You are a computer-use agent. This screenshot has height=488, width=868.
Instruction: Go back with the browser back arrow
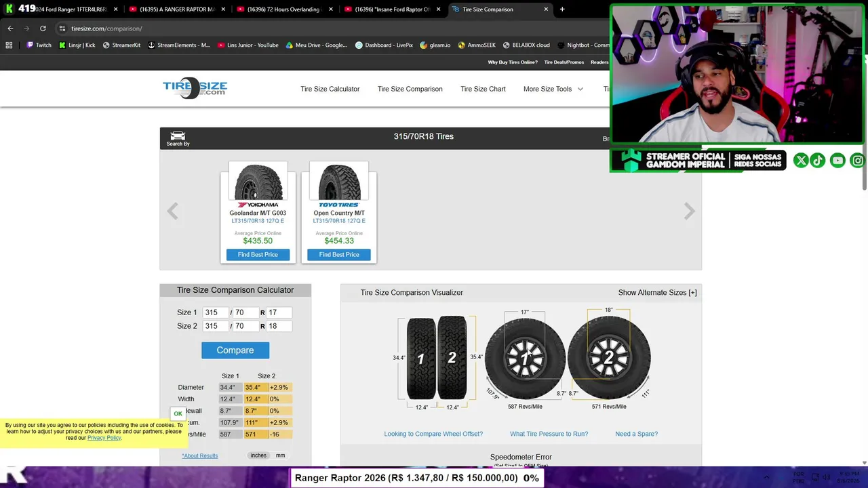tap(10, 28)
